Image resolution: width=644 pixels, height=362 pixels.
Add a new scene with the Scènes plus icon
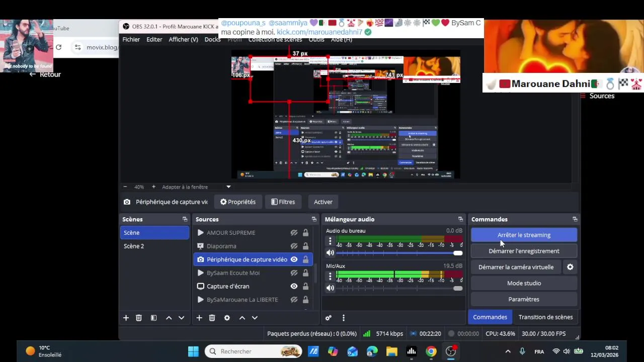pos(126,318)
